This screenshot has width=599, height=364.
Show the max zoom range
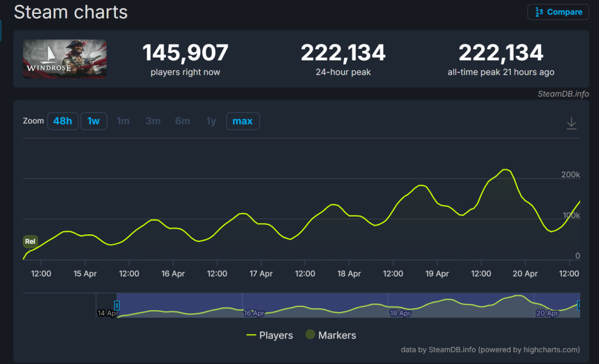coord(242,121)
